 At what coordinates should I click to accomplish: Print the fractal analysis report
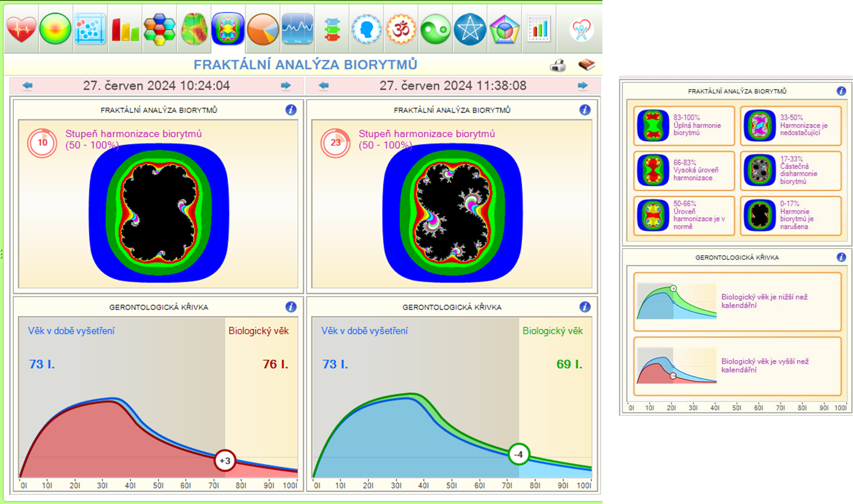point(558,66)
